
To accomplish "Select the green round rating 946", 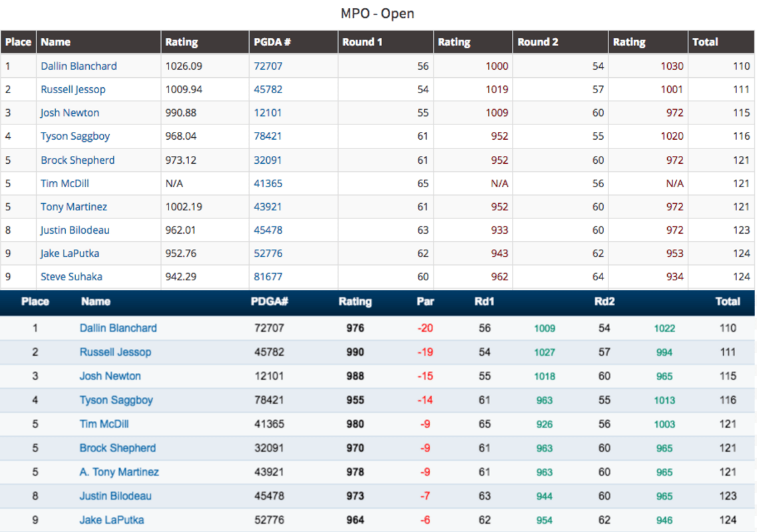I will click(x=665, y=521).
